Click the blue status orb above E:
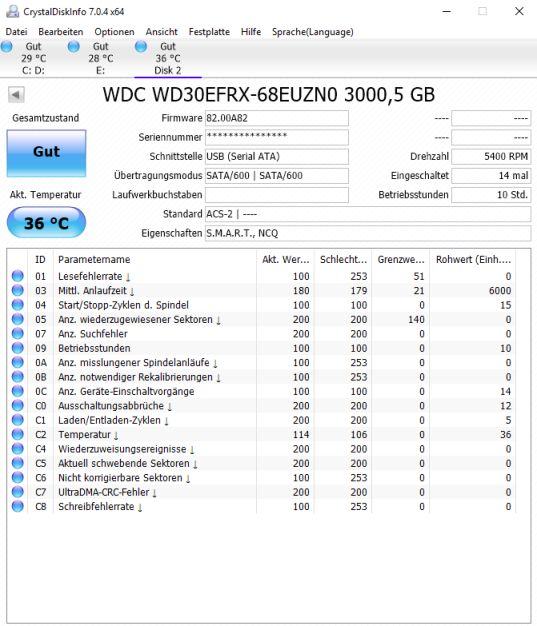The width and height of the screenshot is (537, 626). click(73, 46)
